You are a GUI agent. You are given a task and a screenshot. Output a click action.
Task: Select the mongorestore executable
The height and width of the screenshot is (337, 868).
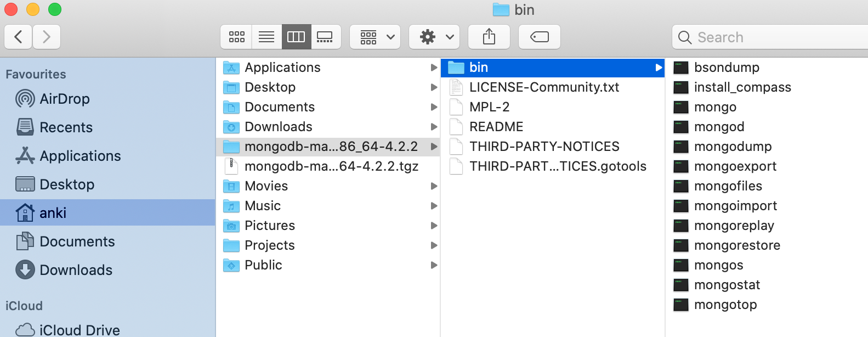click(x=767, y=245)
